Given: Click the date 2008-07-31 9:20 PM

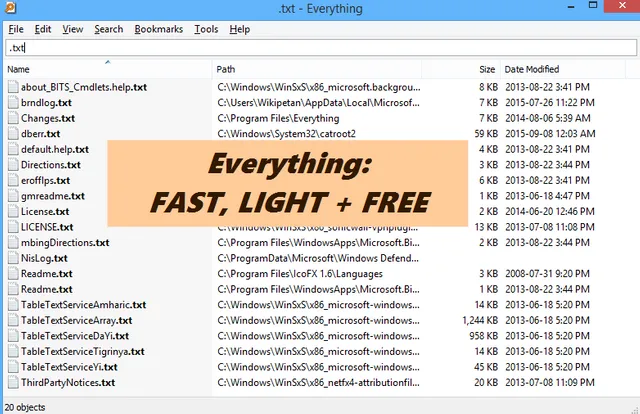Looking at the screenshot, I should (547, 274).
